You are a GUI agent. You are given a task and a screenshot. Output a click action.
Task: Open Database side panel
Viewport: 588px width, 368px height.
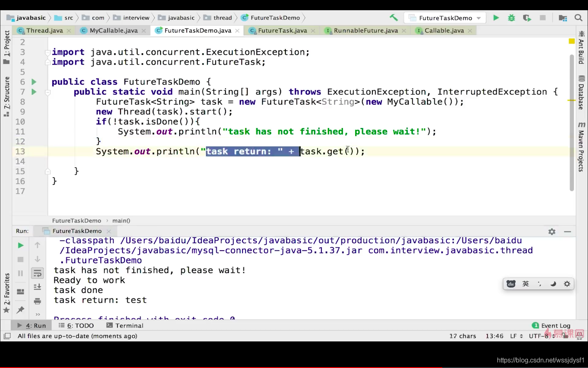[x=581, y=92]
